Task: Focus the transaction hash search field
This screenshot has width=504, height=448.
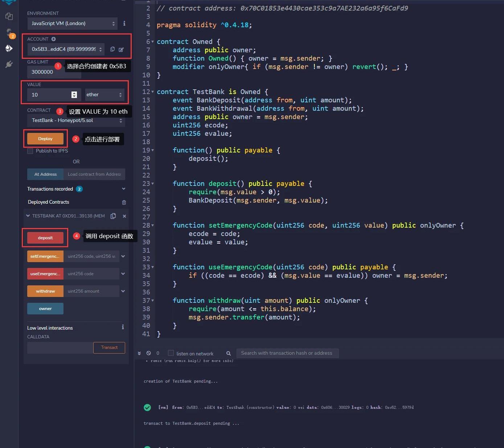Action: click(287, 353)
